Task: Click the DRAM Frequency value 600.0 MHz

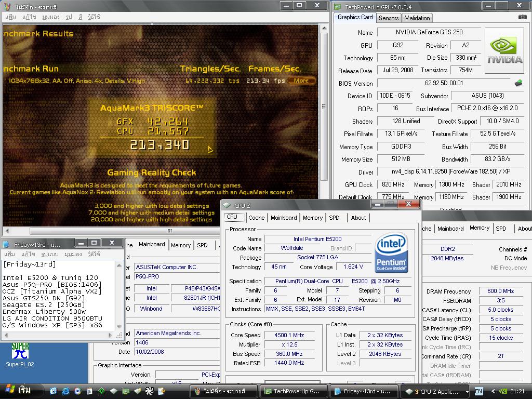Action: coord(500,291)
